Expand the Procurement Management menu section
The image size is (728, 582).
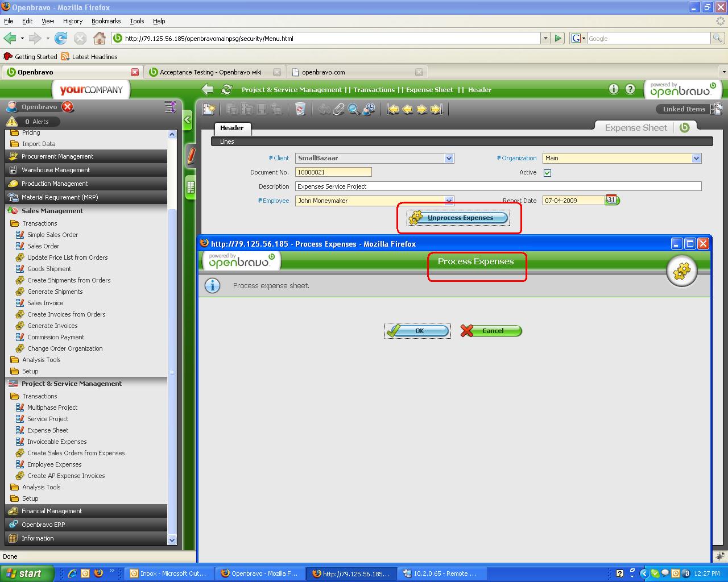pos(86,156)
